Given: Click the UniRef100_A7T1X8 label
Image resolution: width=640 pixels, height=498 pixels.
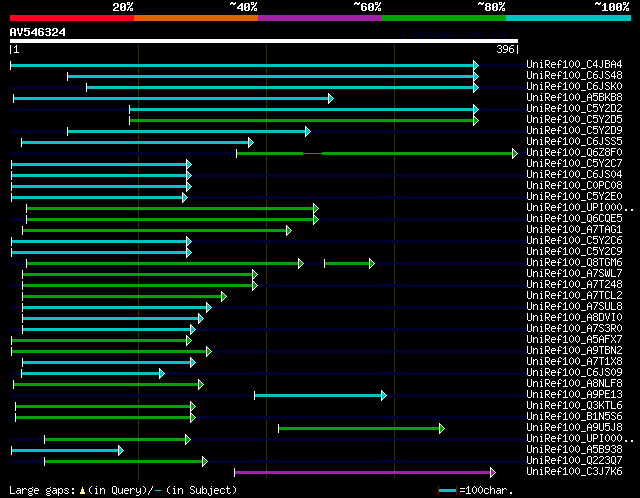Looking at the screenshot, I should click(574, 362).
